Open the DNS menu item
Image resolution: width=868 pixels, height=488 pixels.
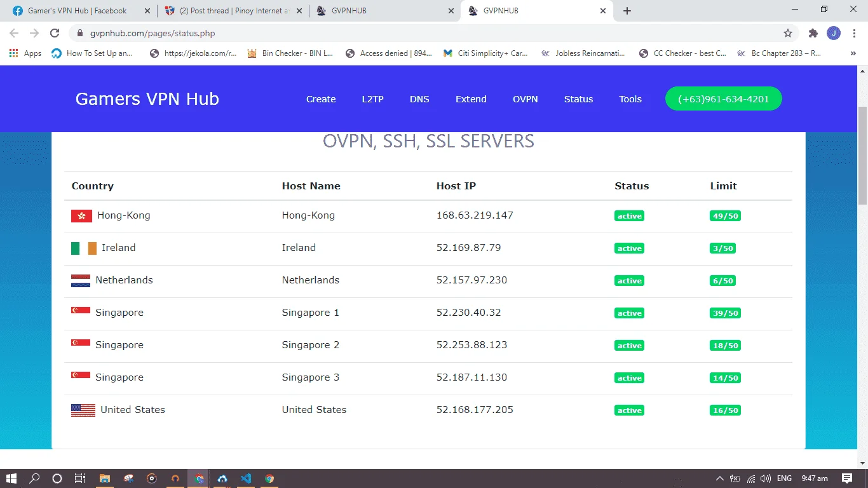[419, 99]
